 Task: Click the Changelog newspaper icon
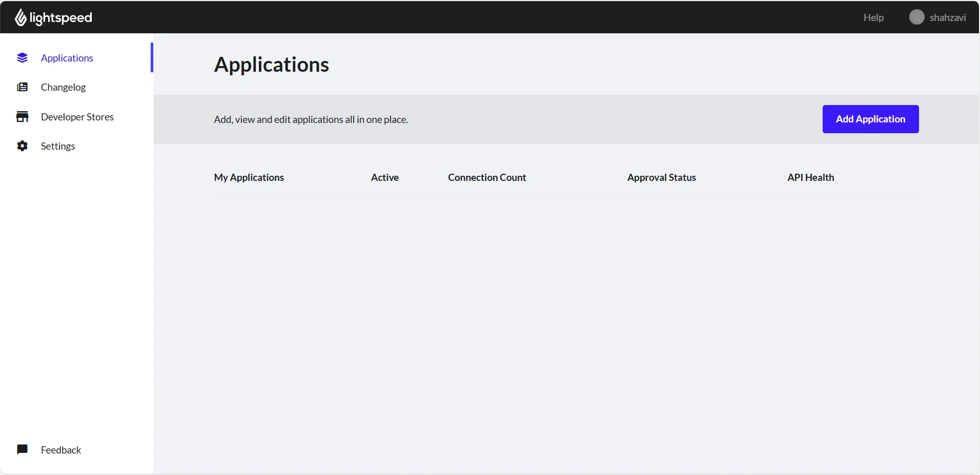[x=22, y=87]
